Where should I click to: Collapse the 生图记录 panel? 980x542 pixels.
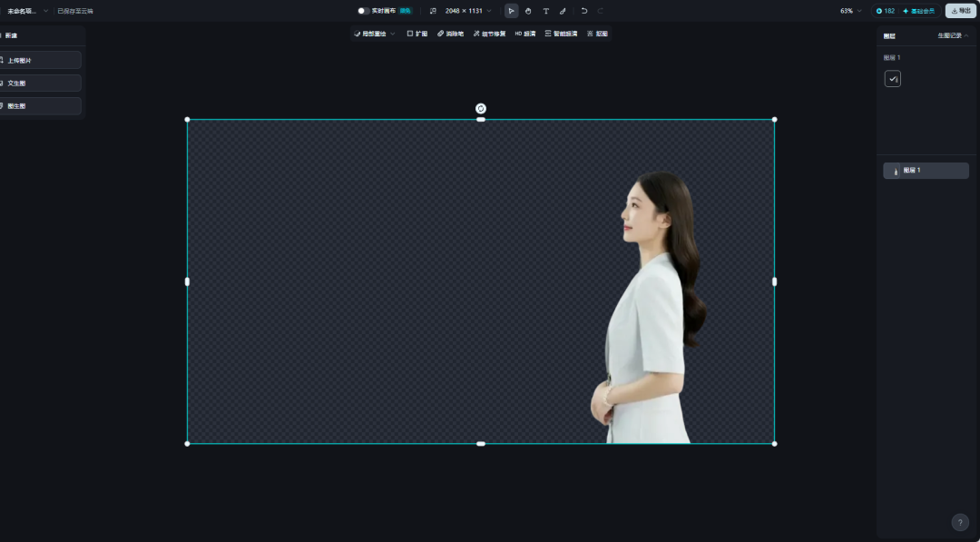[x=950, y=35]
